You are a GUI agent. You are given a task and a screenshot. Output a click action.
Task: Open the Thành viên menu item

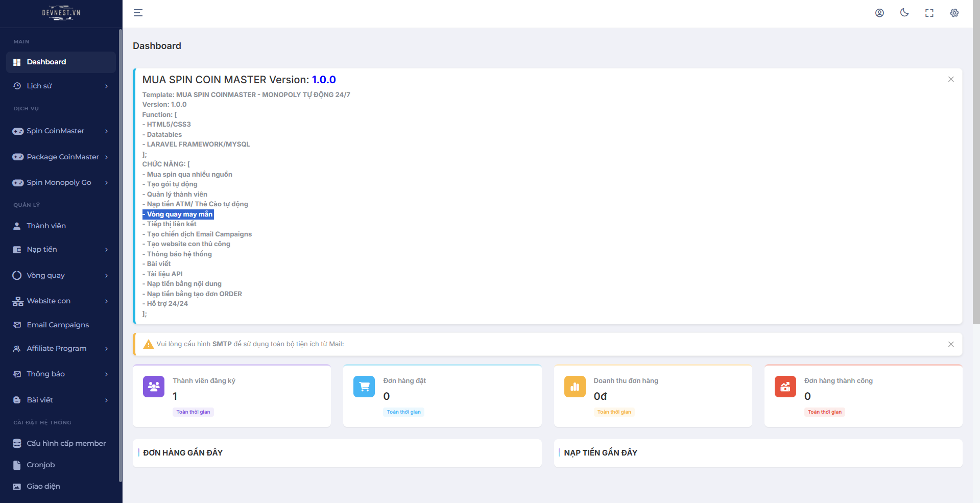pos(61,226)
